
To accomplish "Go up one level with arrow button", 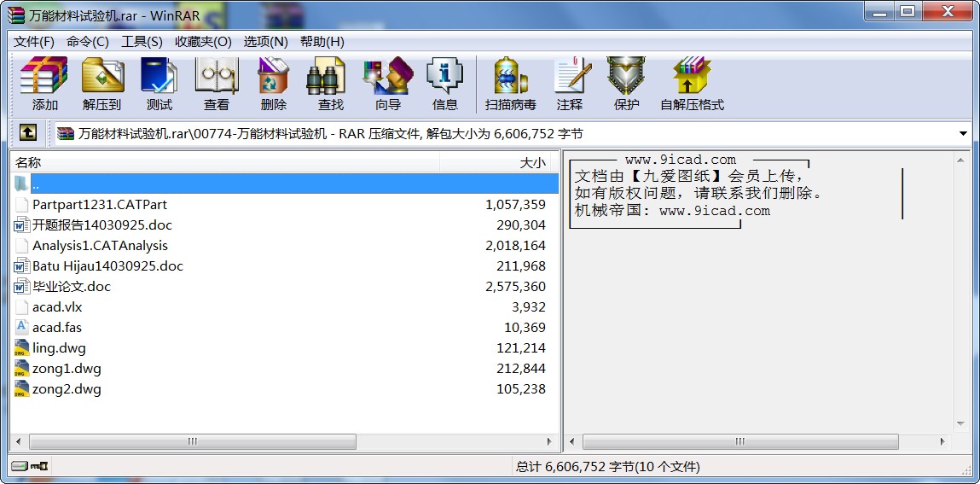I will click(x=27, y=132).
